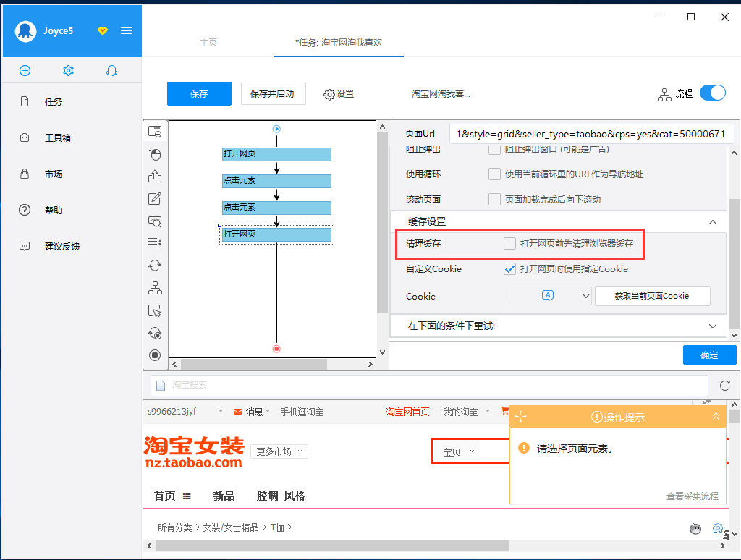Open the 宝贝 search type dropdown
This screenshot has height=560, width=741.
458,451
